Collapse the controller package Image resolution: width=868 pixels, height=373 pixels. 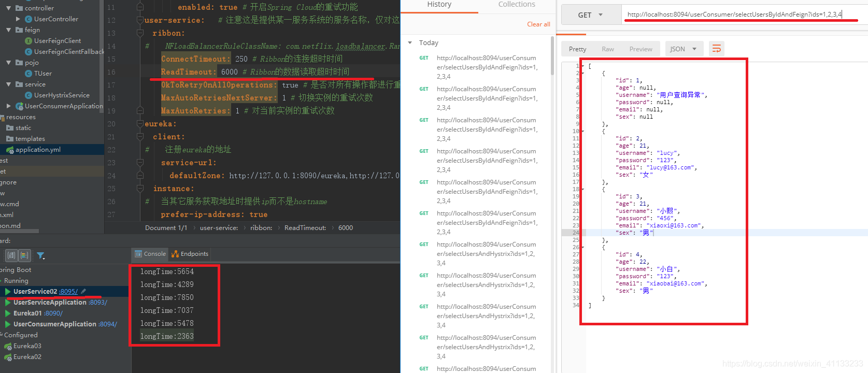pyautogui.click(x=9, y=8)
